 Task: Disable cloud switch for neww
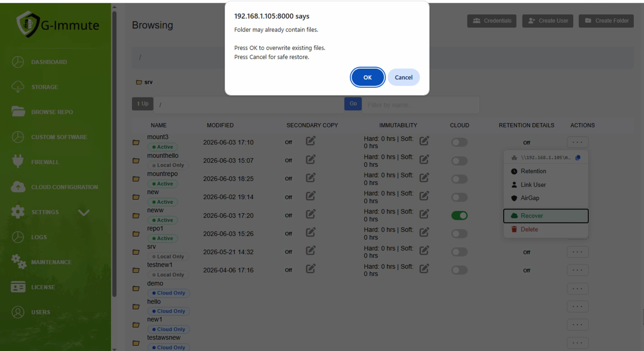click(x=459, y=215)
